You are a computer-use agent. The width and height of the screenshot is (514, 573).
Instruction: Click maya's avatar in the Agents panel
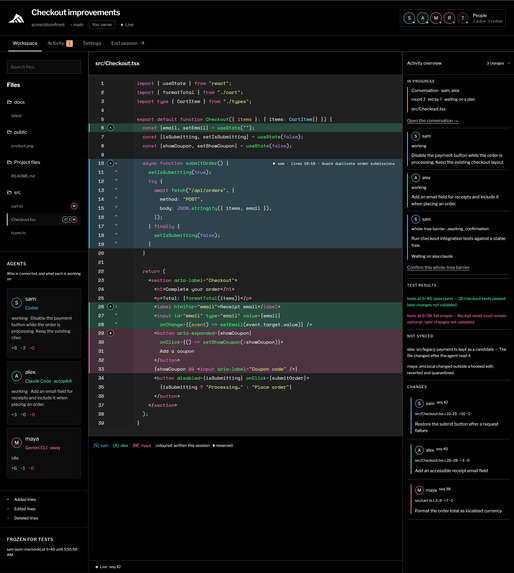pos(16,443)
